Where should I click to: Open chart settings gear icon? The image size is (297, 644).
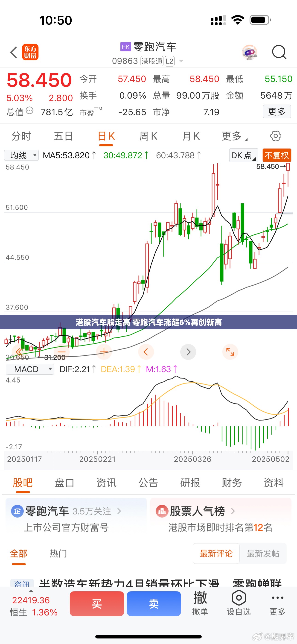(x=276, y=136)
